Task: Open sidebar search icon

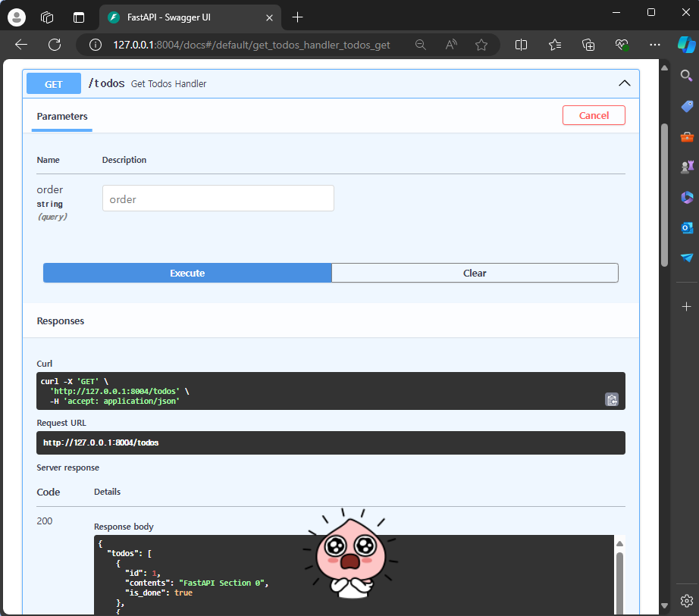Action: tap(687, 76)
